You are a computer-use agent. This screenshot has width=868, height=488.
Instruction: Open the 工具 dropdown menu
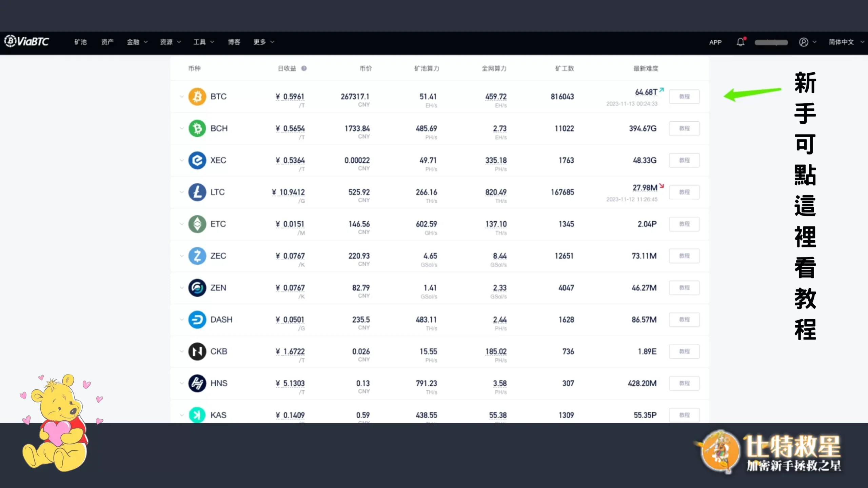point(203,42)
